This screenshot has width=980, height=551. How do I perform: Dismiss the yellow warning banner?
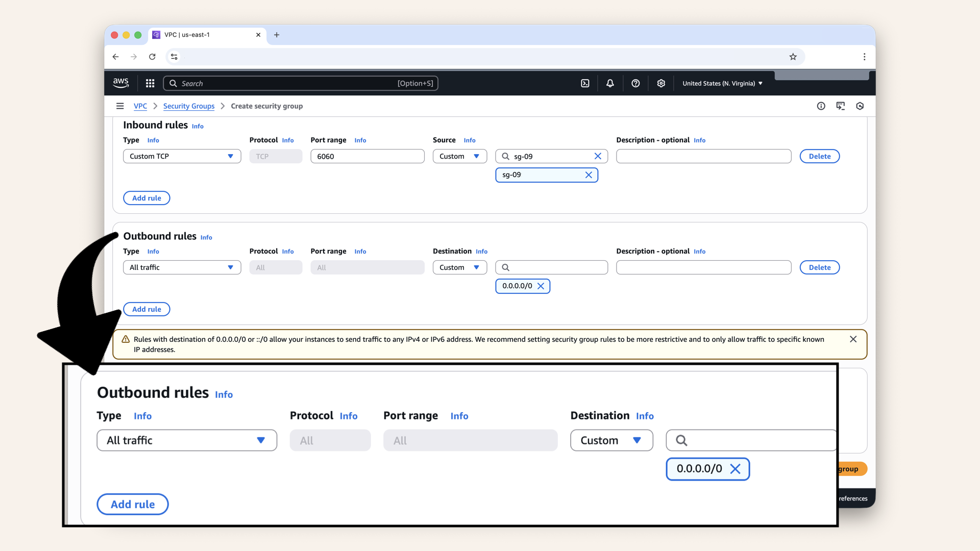853,339
